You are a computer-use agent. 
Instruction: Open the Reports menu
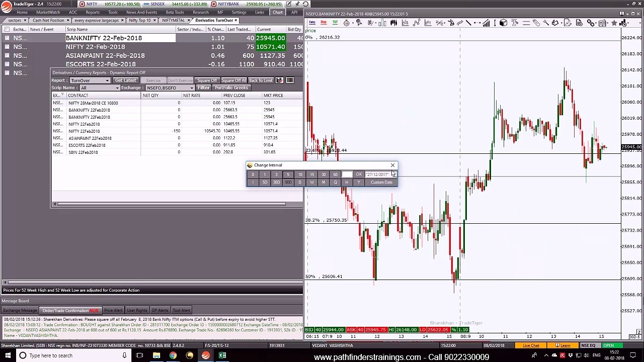click(x=93, y=13)
